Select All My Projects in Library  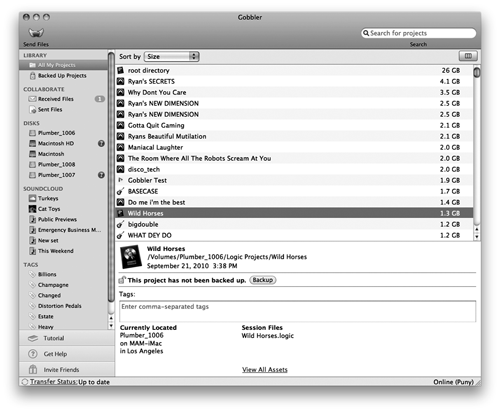point(63,65)
